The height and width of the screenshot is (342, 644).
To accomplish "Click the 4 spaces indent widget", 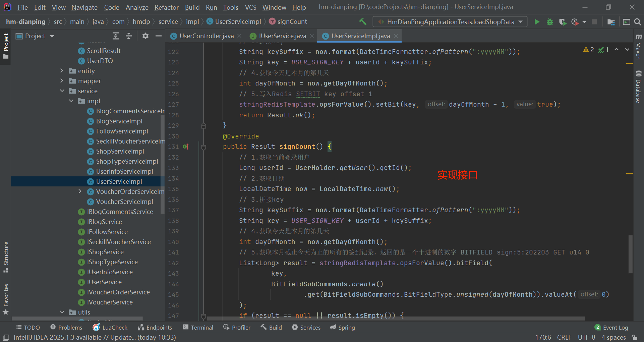I will click(x=613, y=337).
